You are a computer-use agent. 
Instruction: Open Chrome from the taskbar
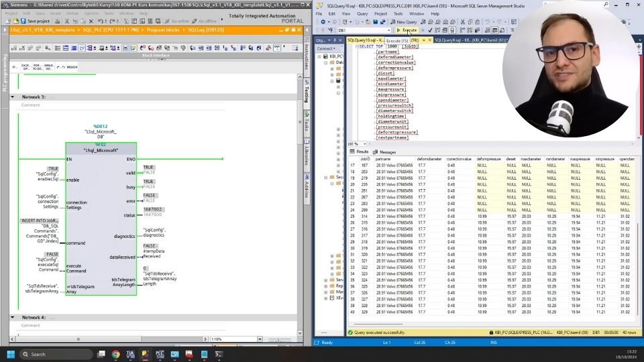(116, 354)
